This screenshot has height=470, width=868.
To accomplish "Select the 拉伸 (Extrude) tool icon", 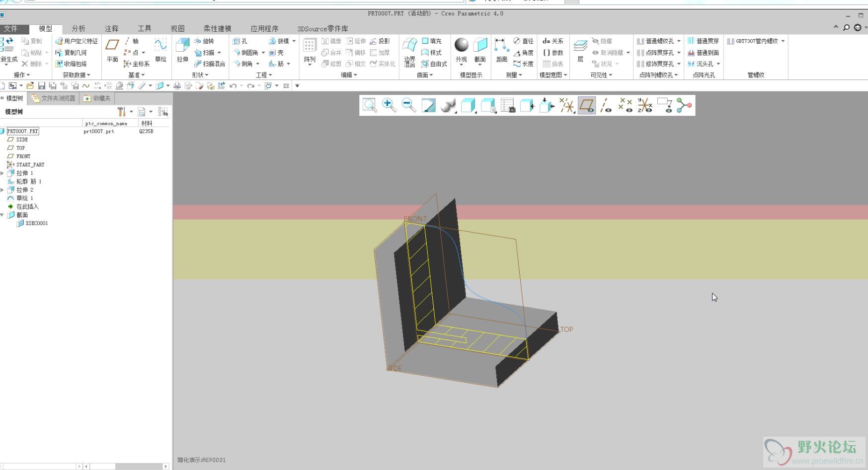I will click(182, 46).
